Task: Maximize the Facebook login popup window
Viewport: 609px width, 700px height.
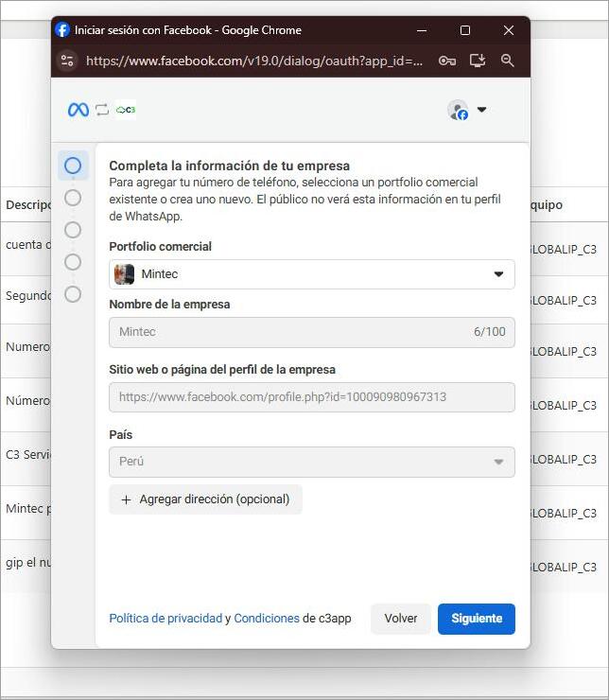Action: point(465,30)
